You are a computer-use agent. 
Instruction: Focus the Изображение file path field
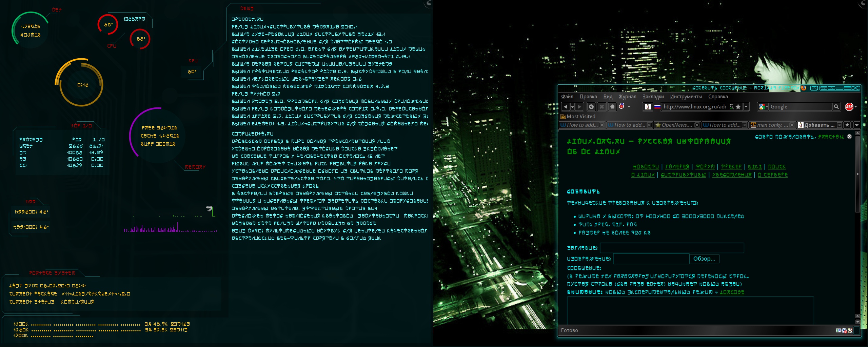click(x=651, y=259)
